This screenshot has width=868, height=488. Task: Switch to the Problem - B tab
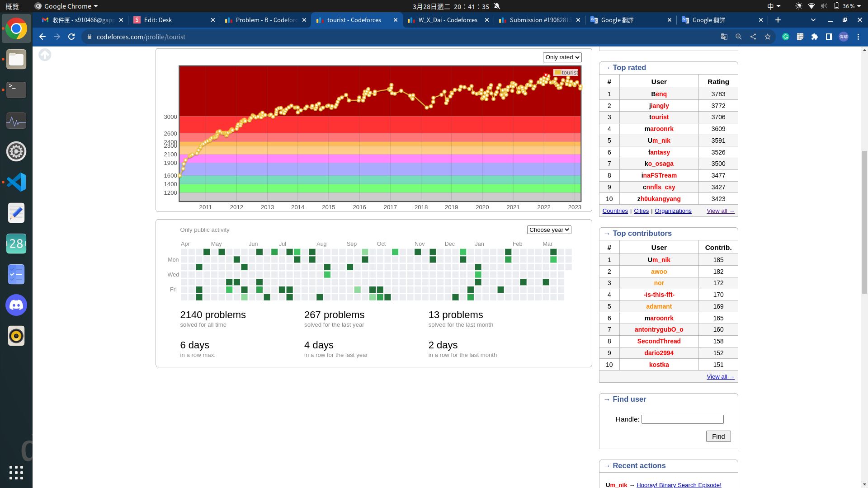point(266,20)
